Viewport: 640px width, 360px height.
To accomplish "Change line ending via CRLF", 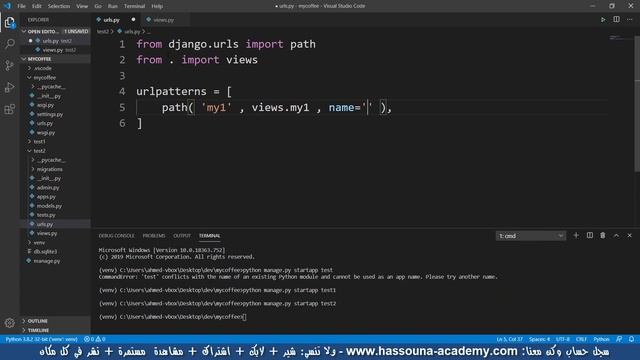I will [581, 339].
